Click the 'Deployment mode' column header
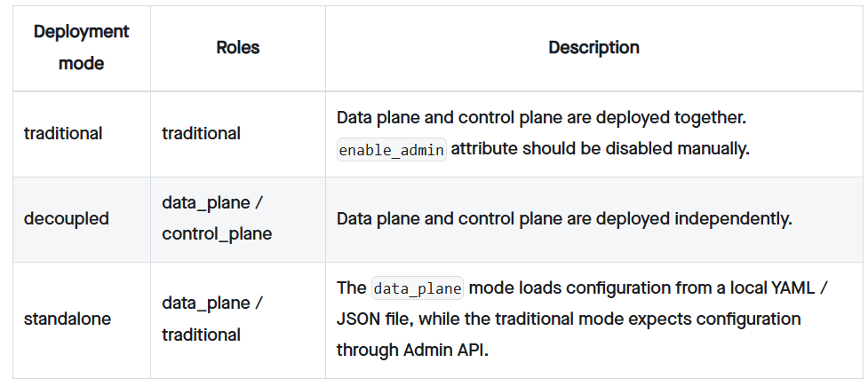The image size is (868, 386). 81,47
